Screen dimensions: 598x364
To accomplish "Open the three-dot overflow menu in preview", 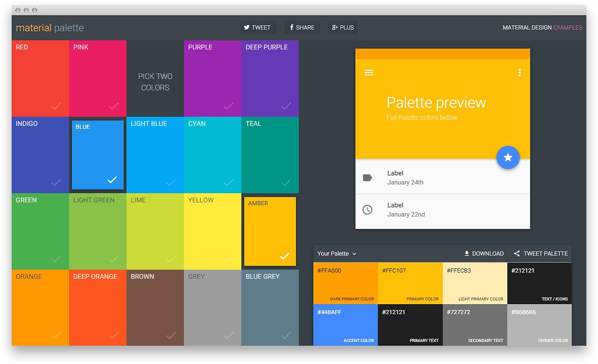I will 519,73.
